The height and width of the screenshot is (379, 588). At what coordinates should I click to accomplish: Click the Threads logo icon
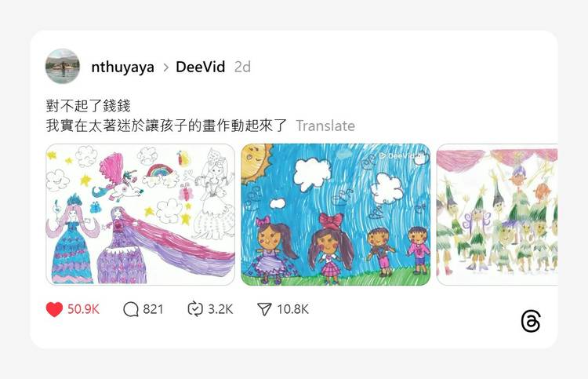(531, 321)
